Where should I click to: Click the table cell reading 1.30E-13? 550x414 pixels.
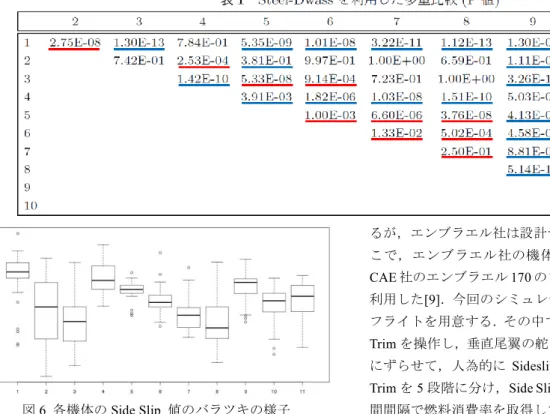139,42
